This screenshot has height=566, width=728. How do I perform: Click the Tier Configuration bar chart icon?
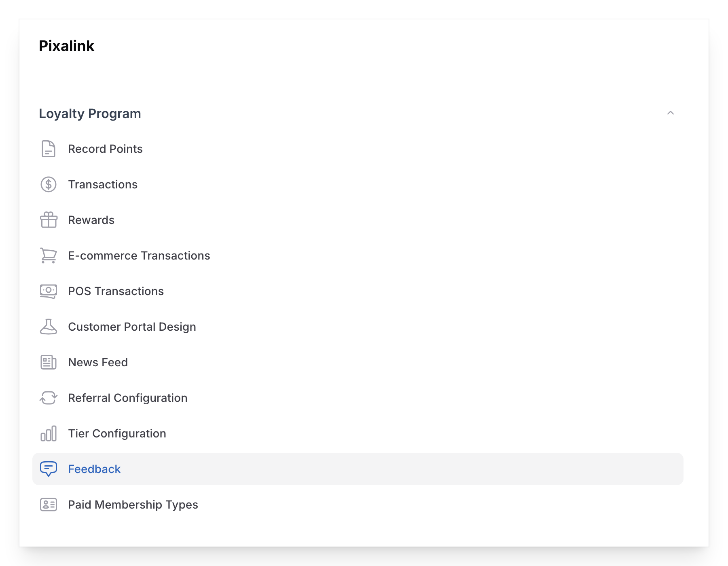(x=48, y=433)
